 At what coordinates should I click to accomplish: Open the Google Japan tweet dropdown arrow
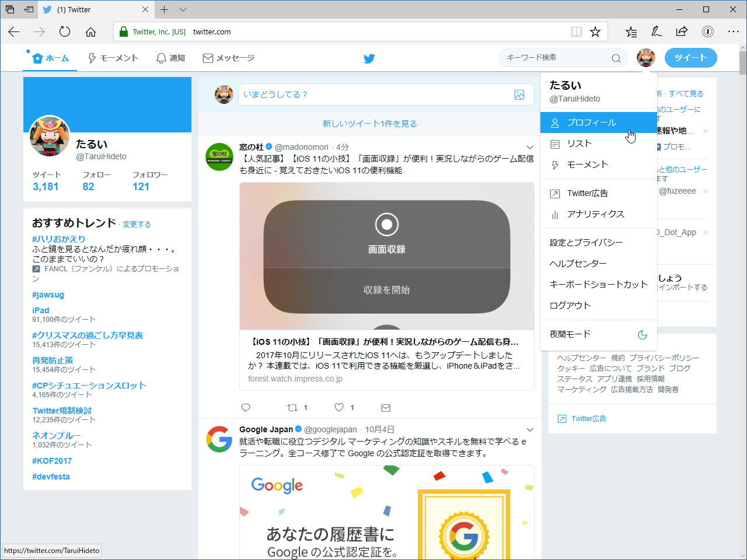530,429
